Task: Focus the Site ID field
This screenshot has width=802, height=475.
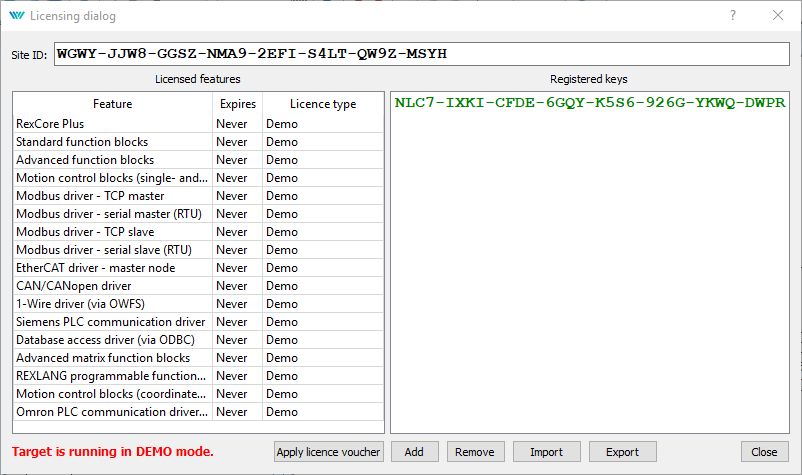Action: click(x=422, y=54)
